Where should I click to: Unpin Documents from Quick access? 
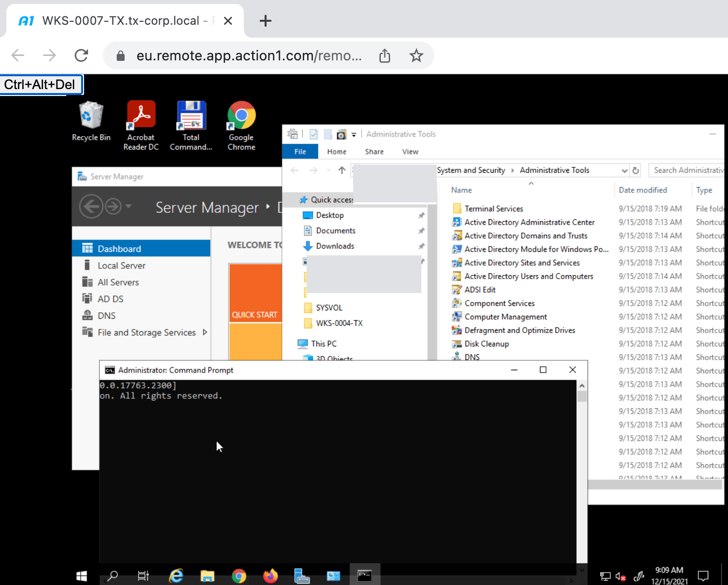click(x=421, y=231)
